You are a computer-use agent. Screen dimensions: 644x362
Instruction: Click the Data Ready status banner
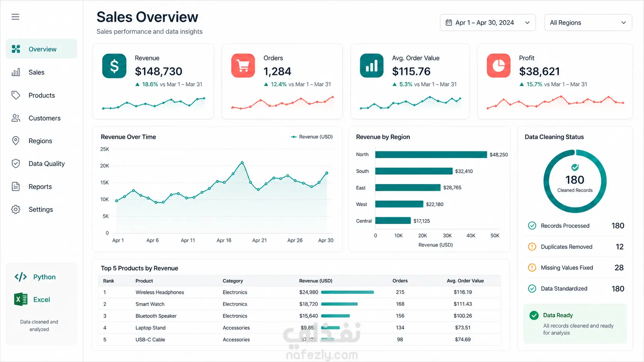coord(575,324)
